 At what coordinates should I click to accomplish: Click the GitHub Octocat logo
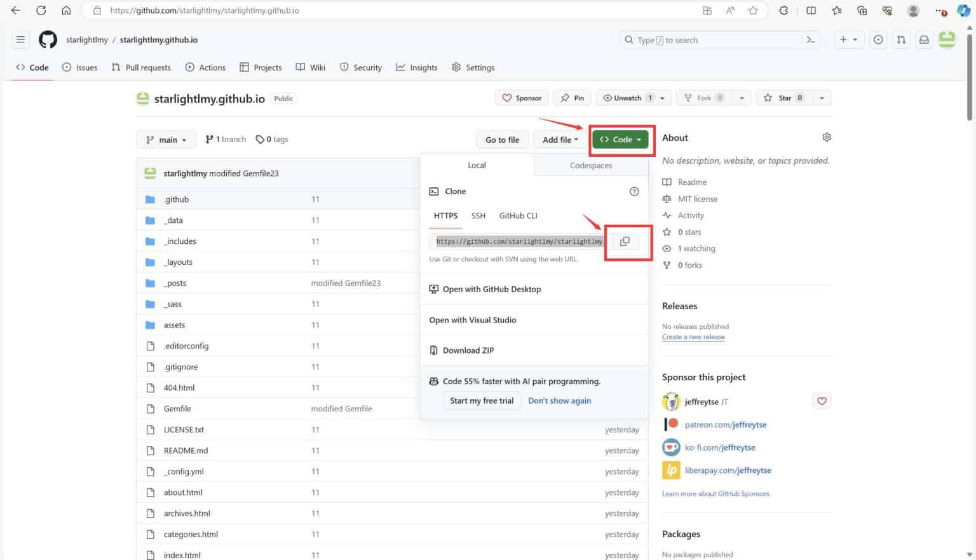coord(48,39)
